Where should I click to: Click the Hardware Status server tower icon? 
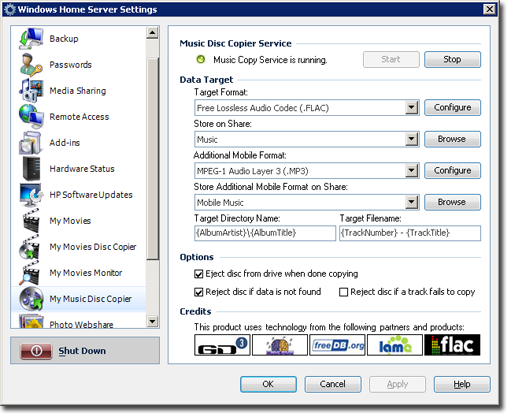[31, 169]
